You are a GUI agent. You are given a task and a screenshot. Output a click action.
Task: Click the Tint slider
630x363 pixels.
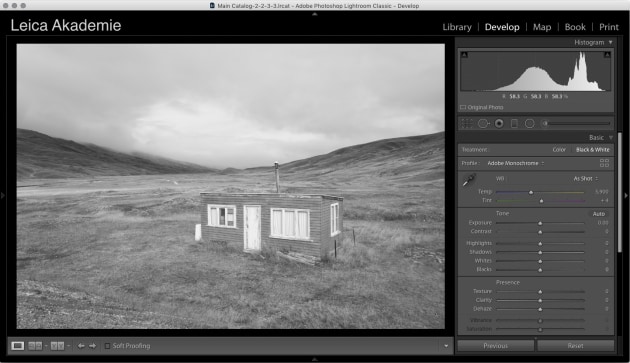click(540, 201)
